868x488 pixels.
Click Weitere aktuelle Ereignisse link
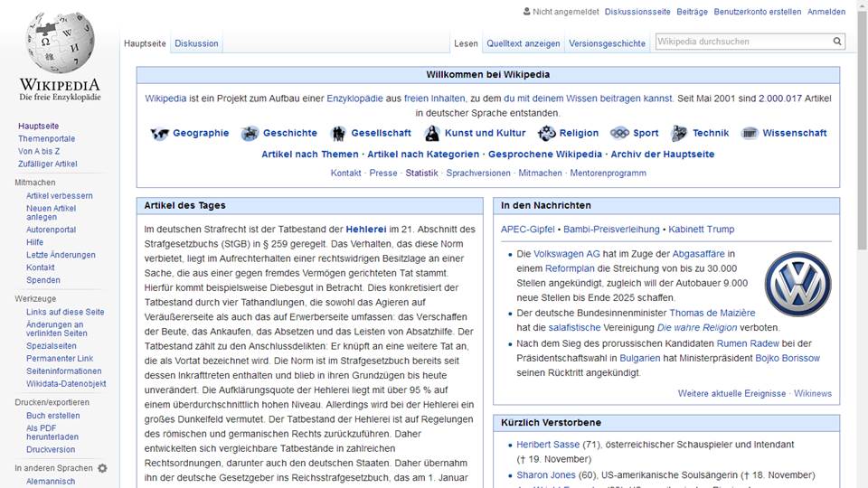click(731, 393)
